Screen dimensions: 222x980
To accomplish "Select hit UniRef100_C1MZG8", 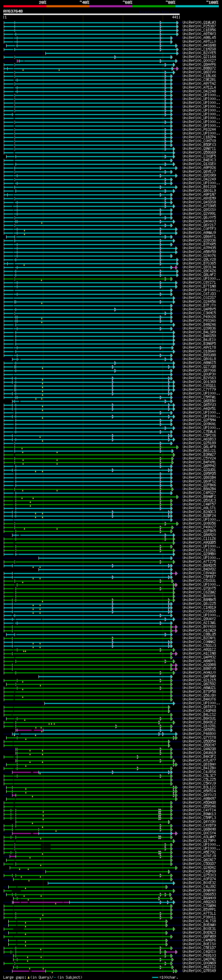I will pyautogui.click(x=199, y=49).
